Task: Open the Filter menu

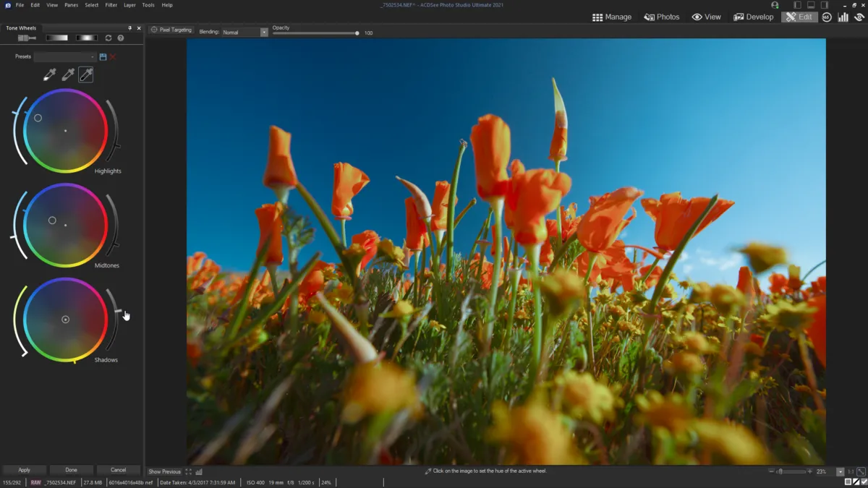Action: (x=111, y=5)
